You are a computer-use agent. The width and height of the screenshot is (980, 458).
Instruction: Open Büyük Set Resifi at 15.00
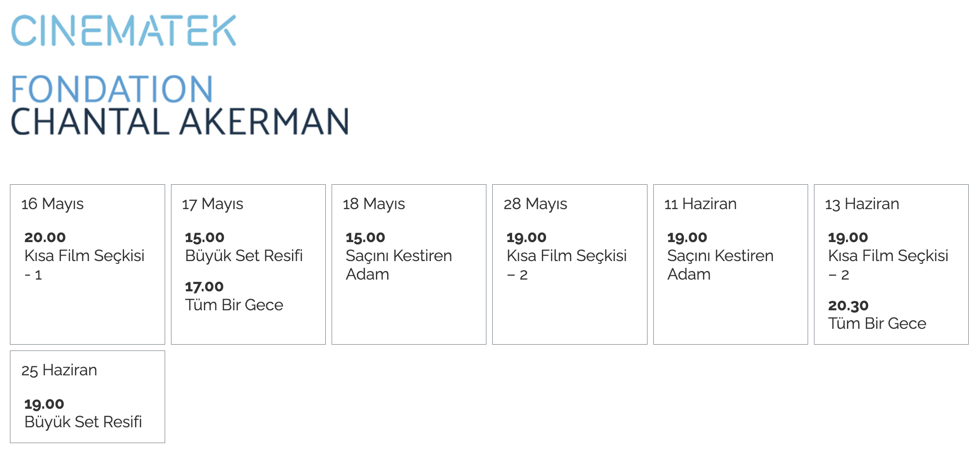(x=244, y=256)
